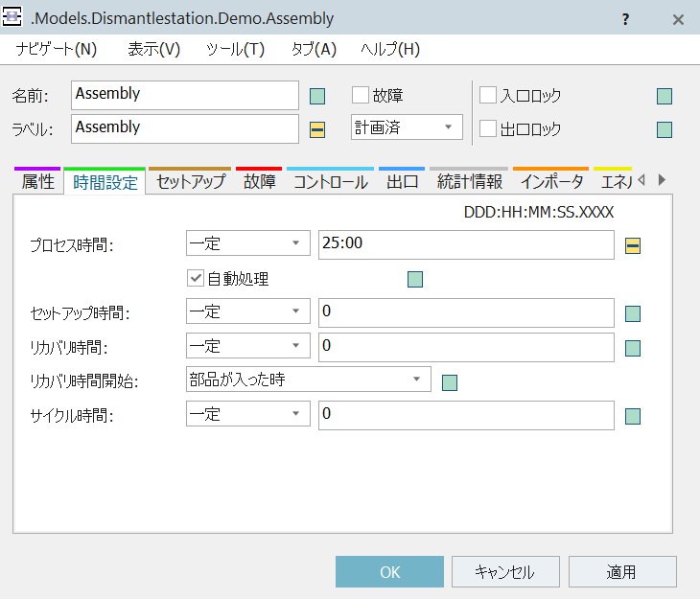Open the タブ(A) menu
700x599 pixels.
click(314, 49)
